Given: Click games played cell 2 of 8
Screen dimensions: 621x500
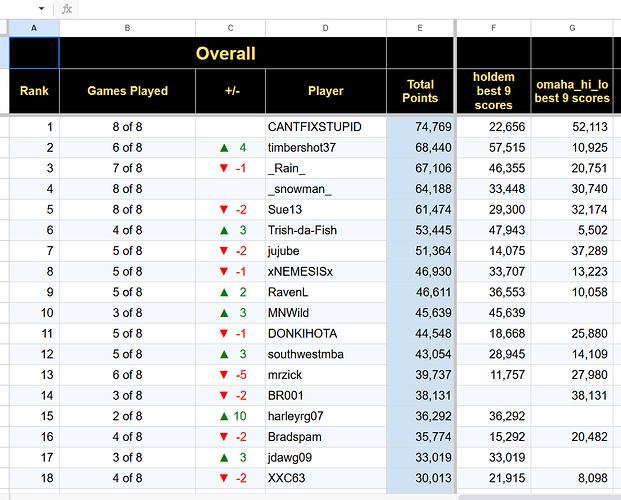Looking at the screenshot, I should pyautogui.click(x=127, y=416).
